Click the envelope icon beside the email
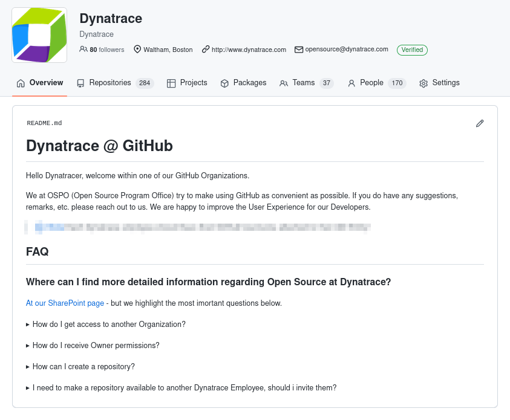This screenshot has width=510, height=420. pos(299,50)
